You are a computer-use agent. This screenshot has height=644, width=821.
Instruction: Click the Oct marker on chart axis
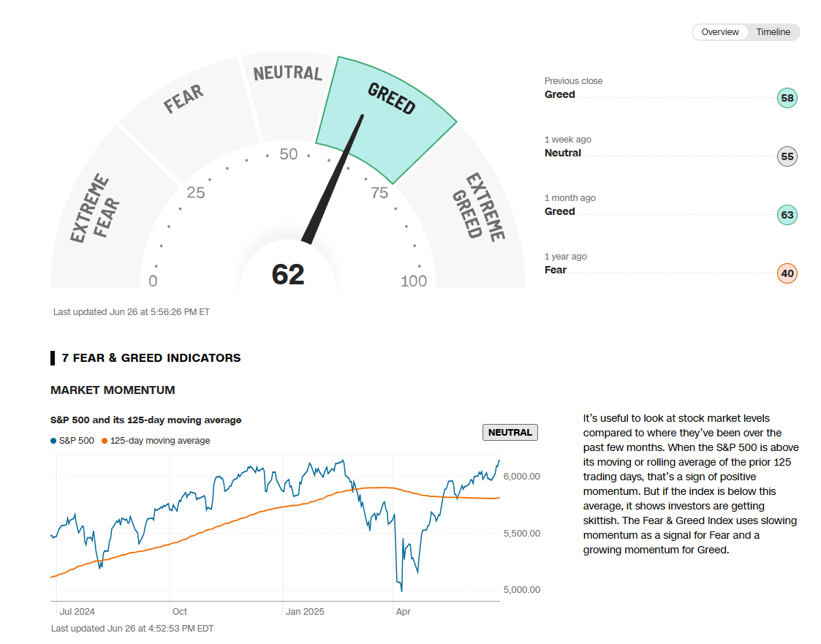click(180, 612)
